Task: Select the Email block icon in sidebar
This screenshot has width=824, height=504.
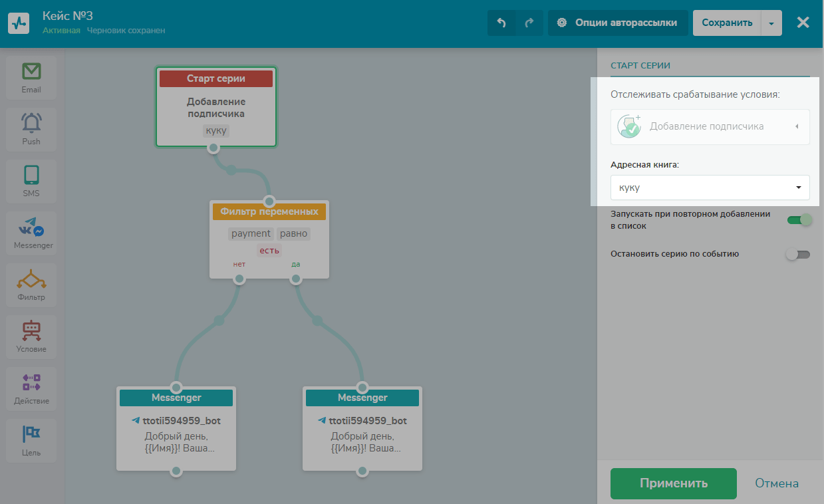Action: 31,72
